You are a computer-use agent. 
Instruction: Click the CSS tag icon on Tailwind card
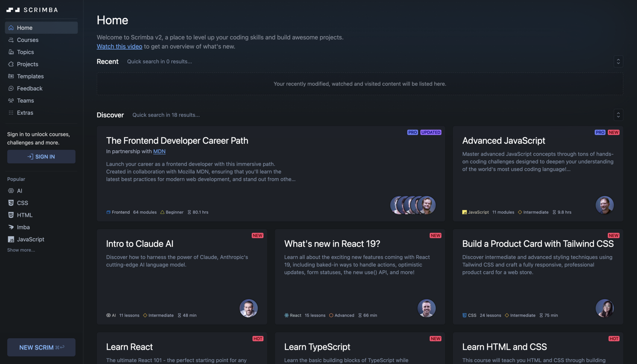click(x=464, y=315)
